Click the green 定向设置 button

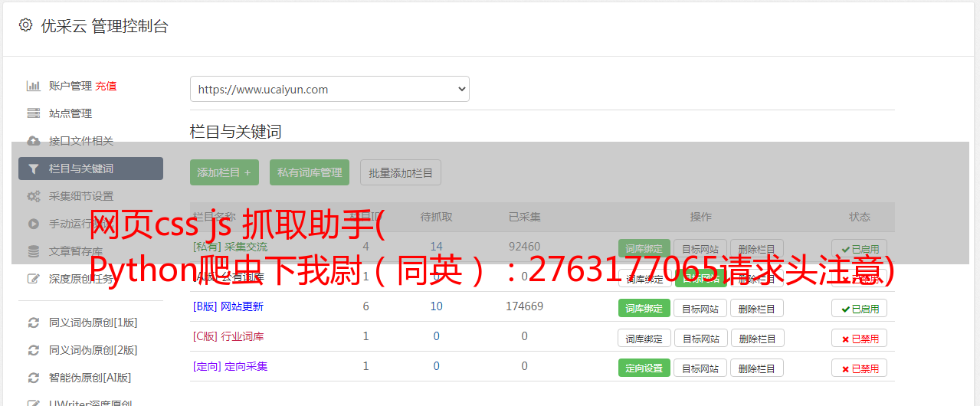(x=644, y=368)
